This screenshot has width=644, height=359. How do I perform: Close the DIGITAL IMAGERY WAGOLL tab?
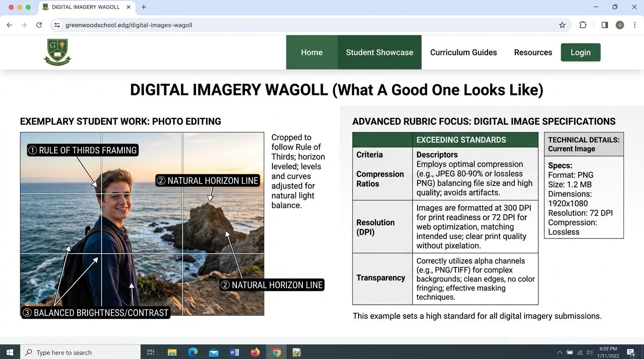pos(129,7)
